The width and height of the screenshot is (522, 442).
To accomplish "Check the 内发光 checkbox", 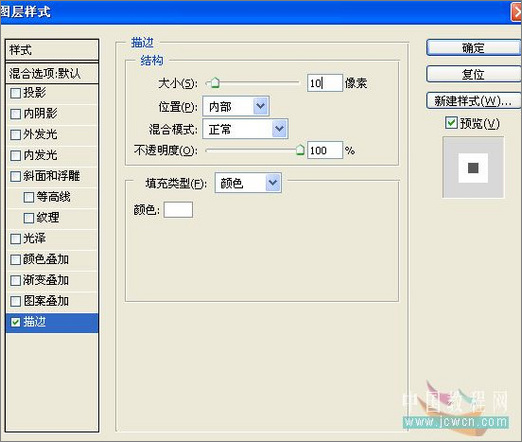I will point(15,155).
